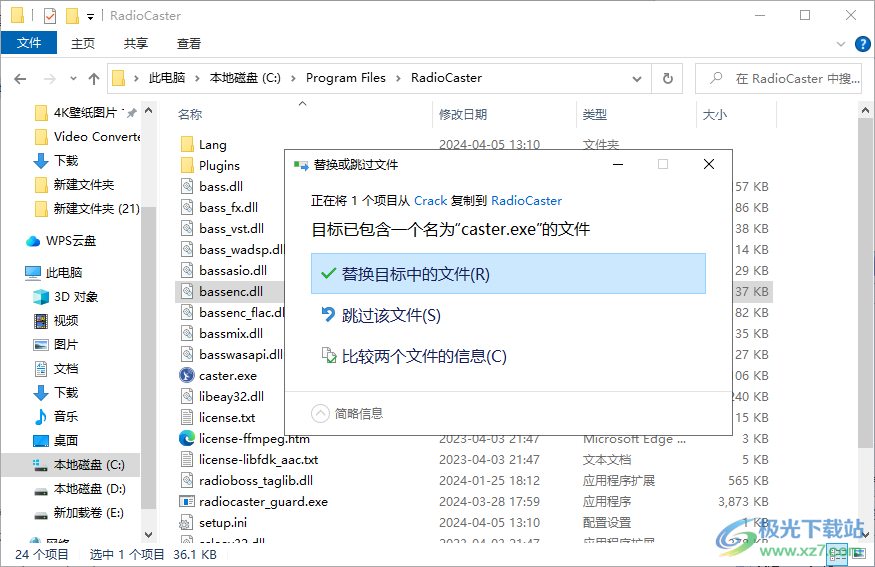Click Program Files in the address breadcrumb
This screenshot has height=567, width=875.
click(345, 78)
